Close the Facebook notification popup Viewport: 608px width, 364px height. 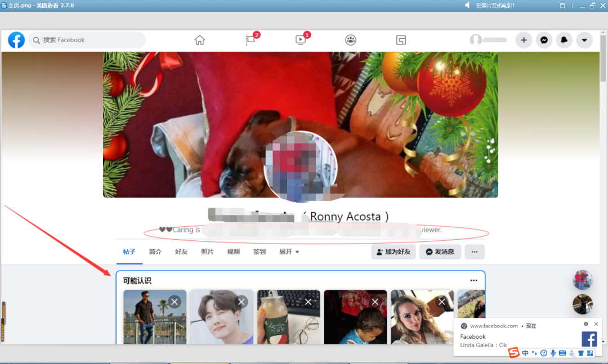596,324
